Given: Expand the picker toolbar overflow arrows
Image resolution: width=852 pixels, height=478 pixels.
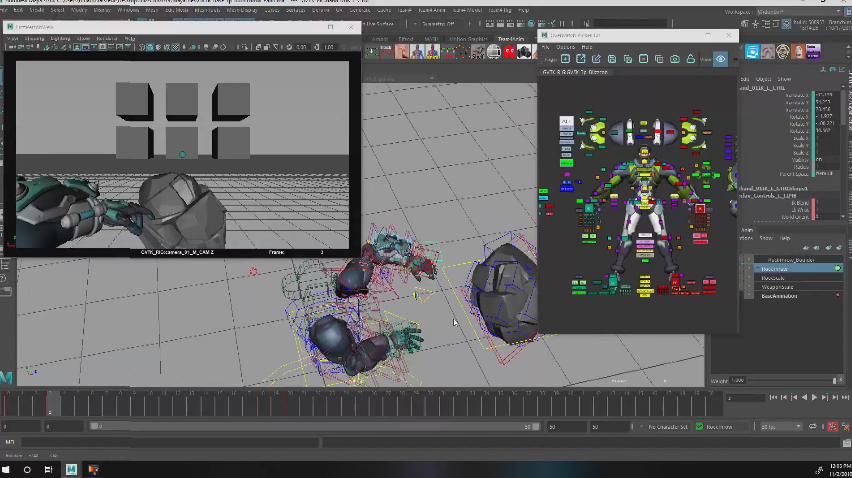Looking at the screenshot, I should point(735,59).
